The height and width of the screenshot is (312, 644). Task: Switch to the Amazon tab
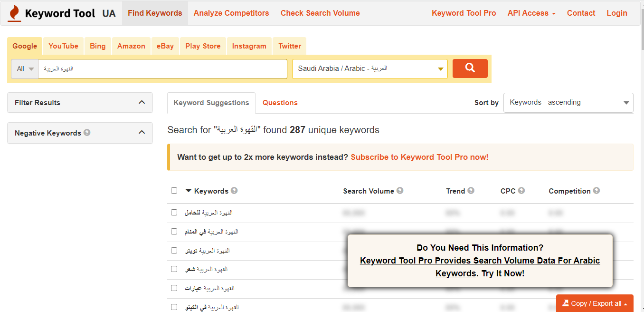131,46
